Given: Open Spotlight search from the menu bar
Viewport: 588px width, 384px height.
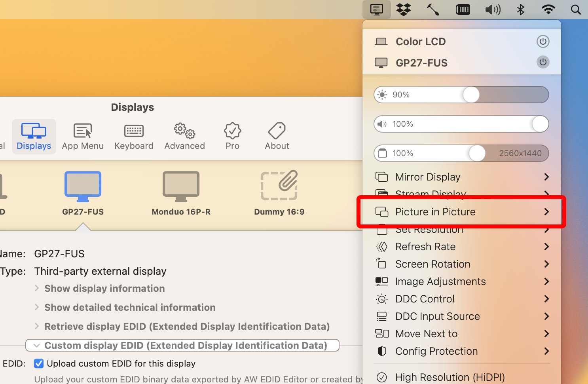Looking at the screenshot, I should (x=576, y=10).
